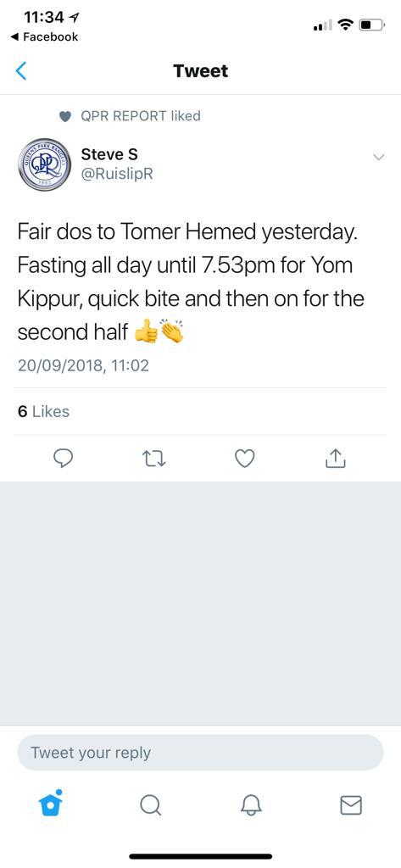Viewport: 401px width, 868px height.
Task: Like the tweet with heart icon
Action: coord(245,458)
